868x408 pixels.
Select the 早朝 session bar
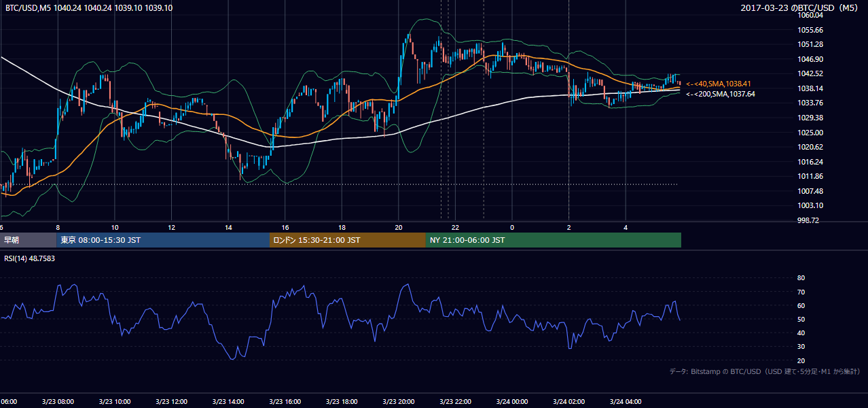click(x=28, y=240)
